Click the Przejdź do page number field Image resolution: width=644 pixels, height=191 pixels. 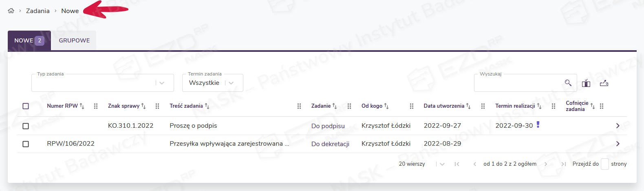click(x=604, y=164)
